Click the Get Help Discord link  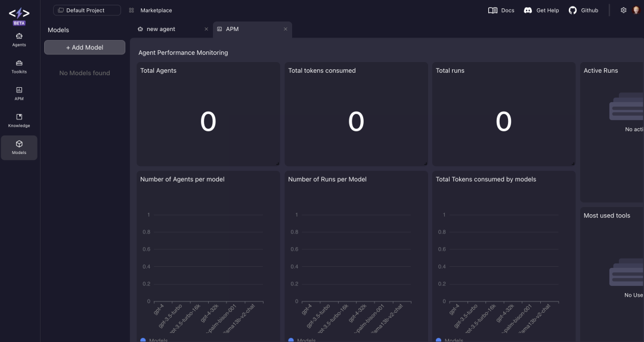[x=541, y=10]
